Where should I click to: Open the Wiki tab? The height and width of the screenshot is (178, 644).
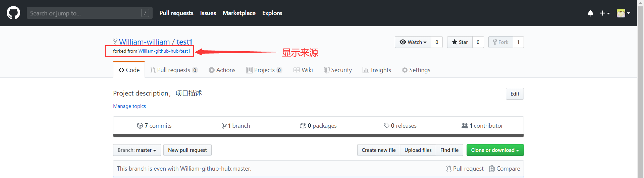click(303, 70)
